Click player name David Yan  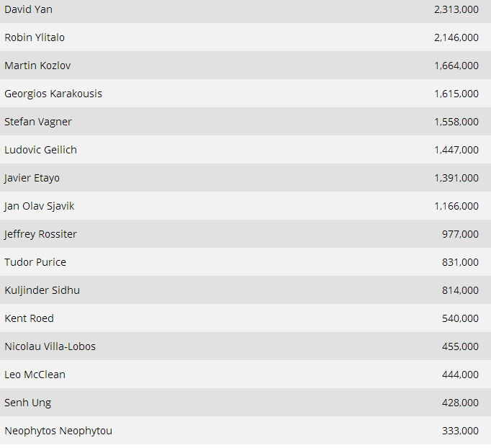[28, 9]
